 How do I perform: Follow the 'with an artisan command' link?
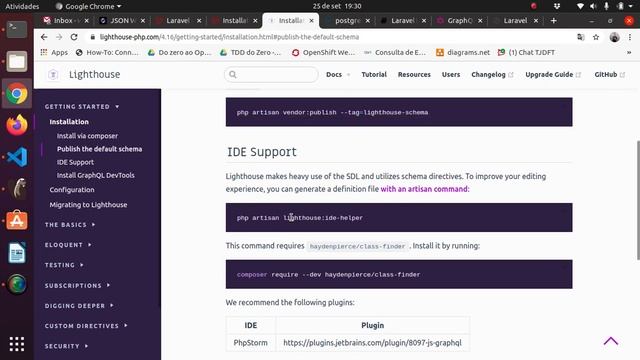pos(425,189)
